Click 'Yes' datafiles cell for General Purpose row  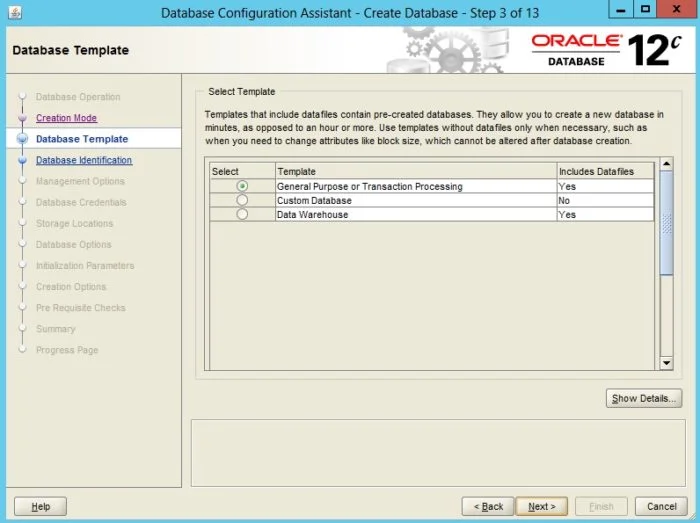coord(605,187)
